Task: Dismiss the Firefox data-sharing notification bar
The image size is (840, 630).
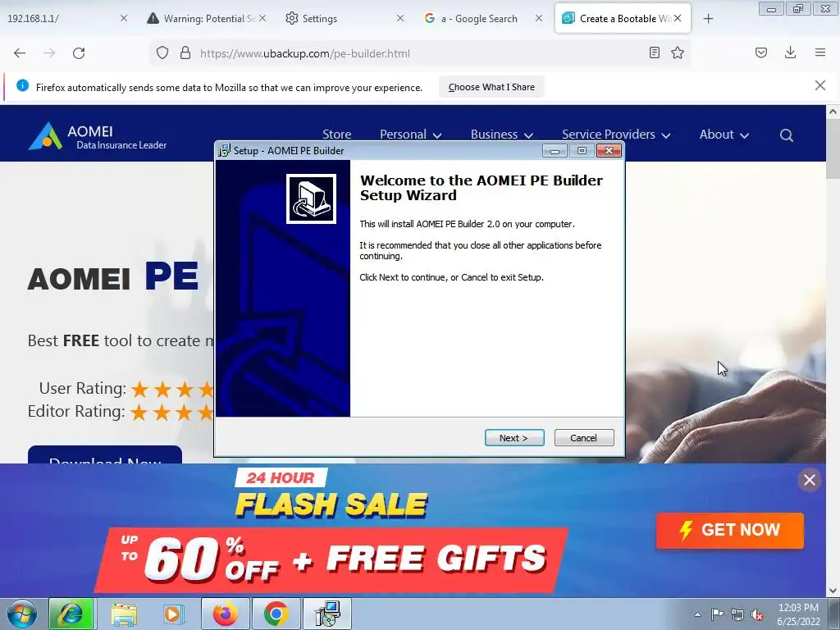Action: tap(820, 85)
